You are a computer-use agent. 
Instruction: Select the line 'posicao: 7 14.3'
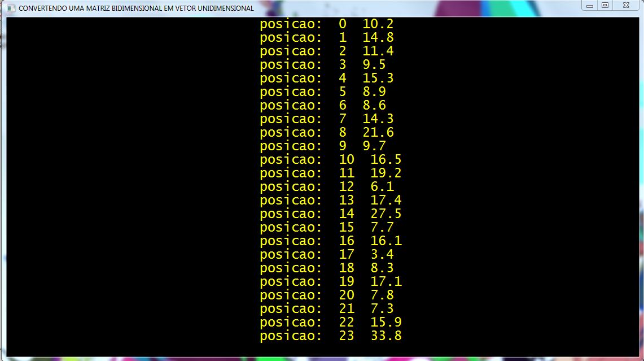[327, 119]
